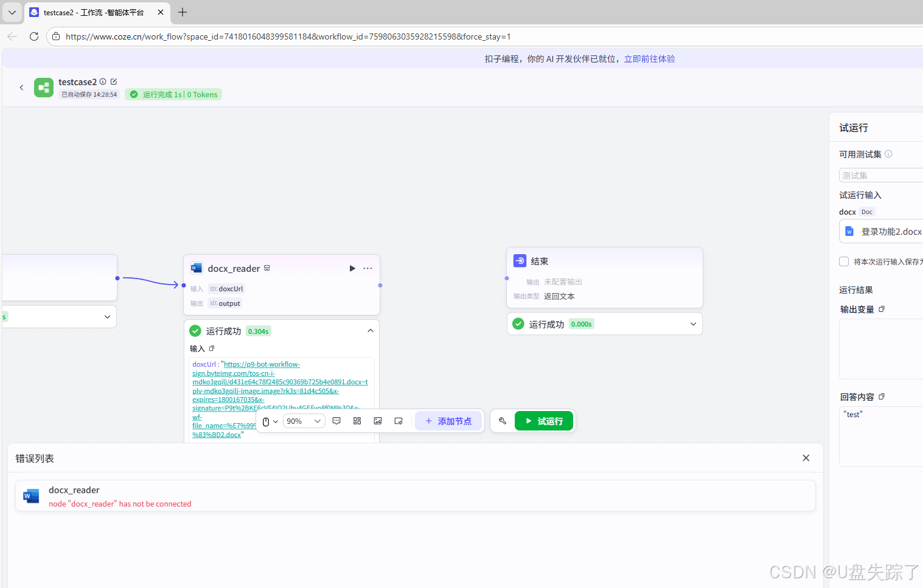This screenshot has height=588, width=923.
Task: Collapse docx_reader run result panel
Action: tap(371, 331)
